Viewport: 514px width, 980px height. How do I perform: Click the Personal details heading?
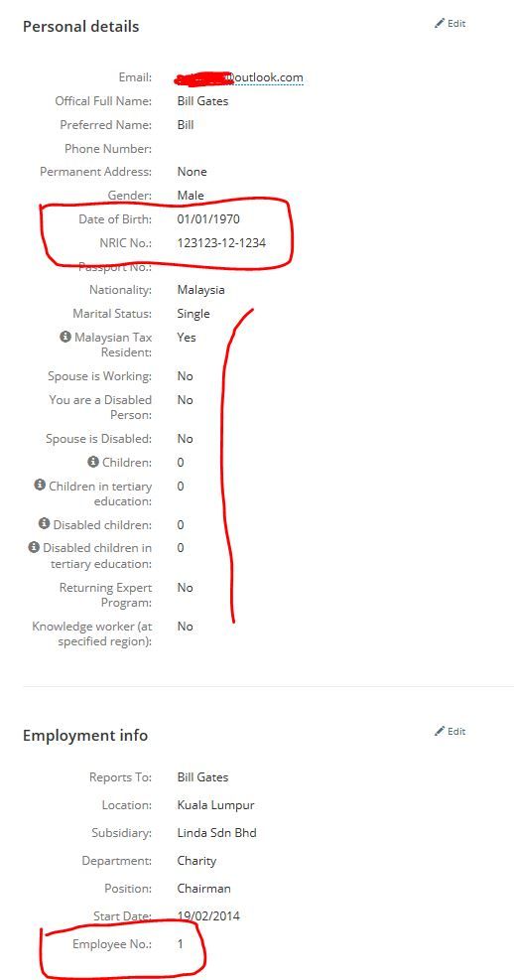[81, 27]
